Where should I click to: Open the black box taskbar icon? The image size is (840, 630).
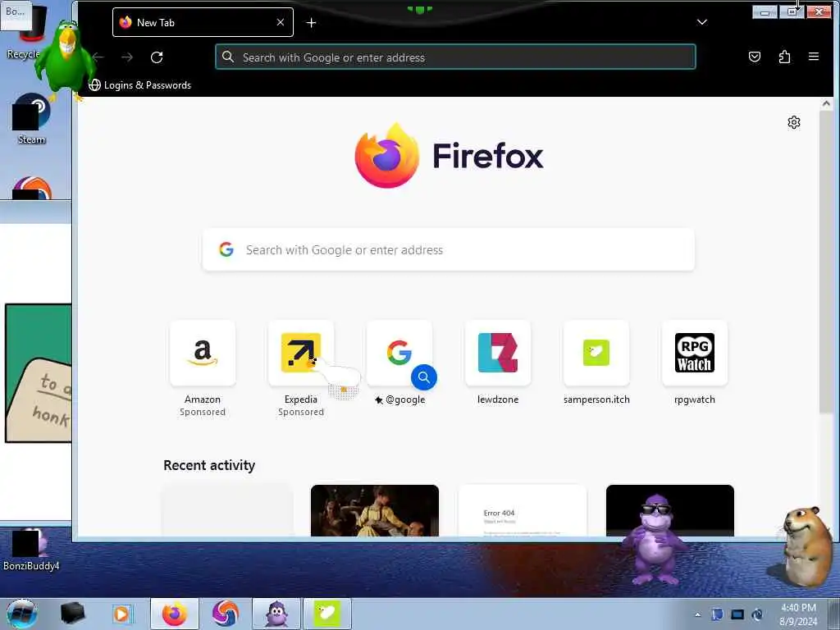point(72,614)
